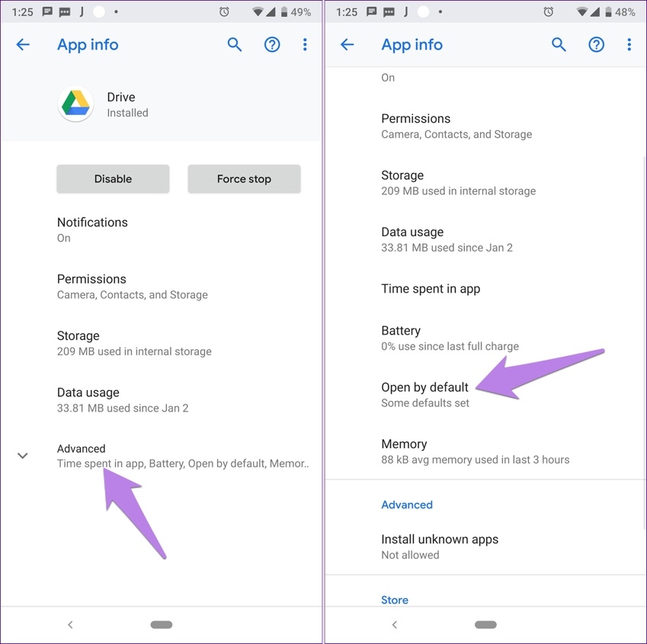Tap the home pill on the left screen
Image resolution: width=647 pixels, height=644 pixels.
pos(162,625)
